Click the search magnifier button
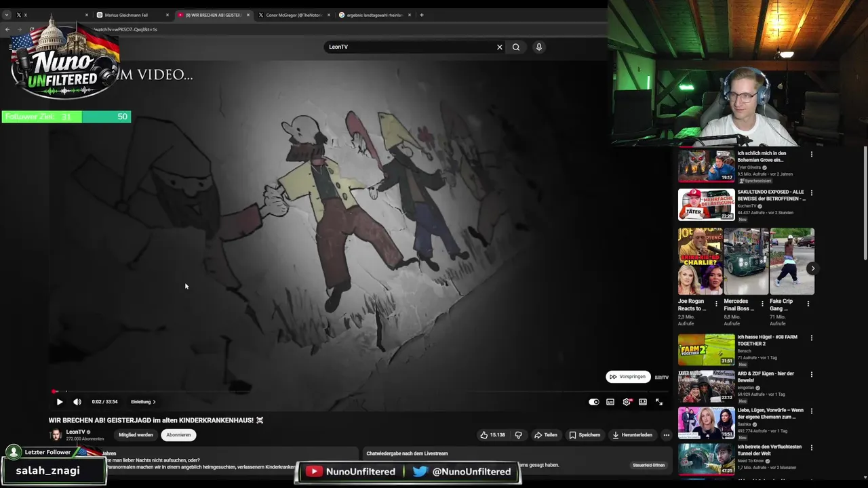The width and height of the screenshot is (868, 488). click(516, 47)
